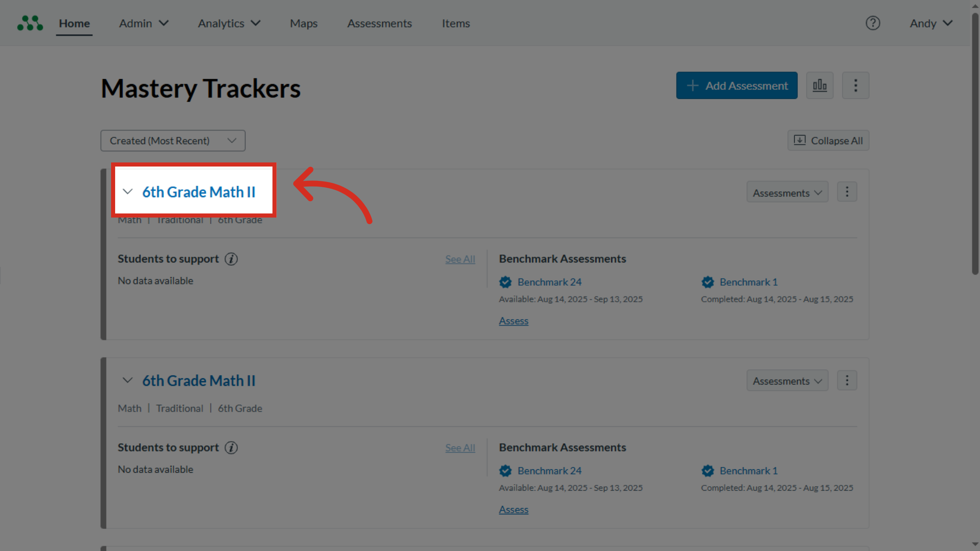Click the Benchmark 24 badge icon
The image size is (980, 551).
pos(505,282)
